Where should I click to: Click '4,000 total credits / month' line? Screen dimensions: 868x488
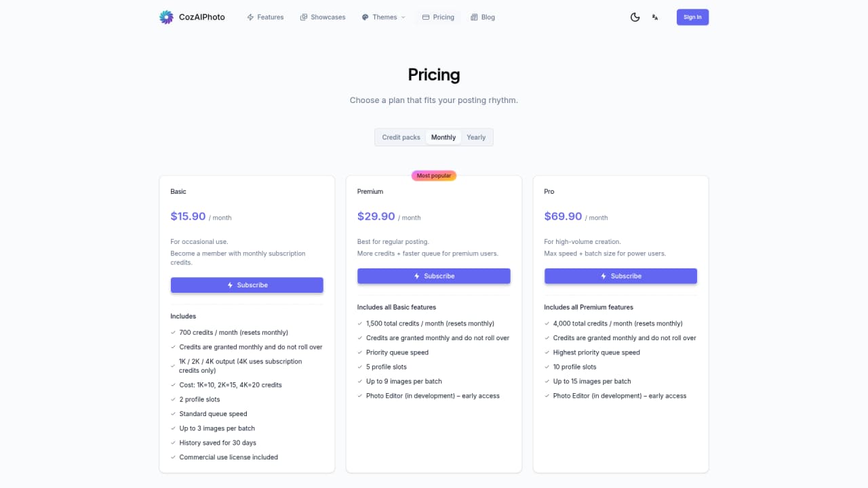(x=618, y=323)
